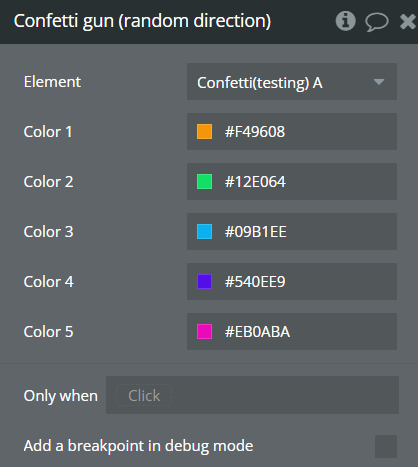Image resolution: width=418 pixels, height=467 pixels.
Task: Edit the #EB0ABA hex value field
Action: [292, 332]
